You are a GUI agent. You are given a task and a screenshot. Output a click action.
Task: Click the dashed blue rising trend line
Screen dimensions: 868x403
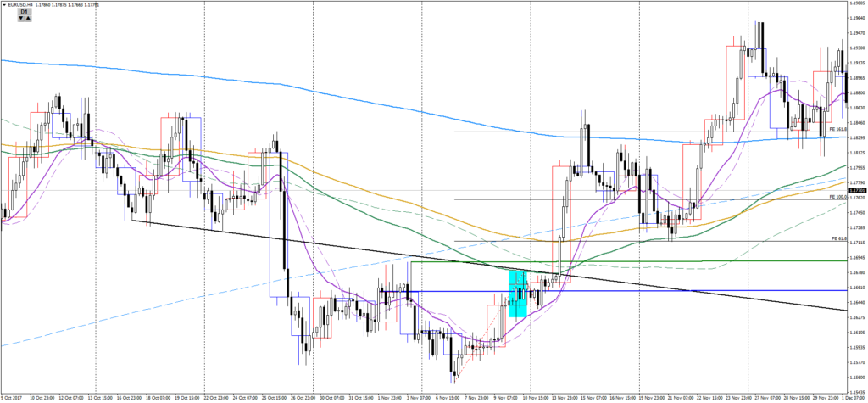tap(170, 301)
